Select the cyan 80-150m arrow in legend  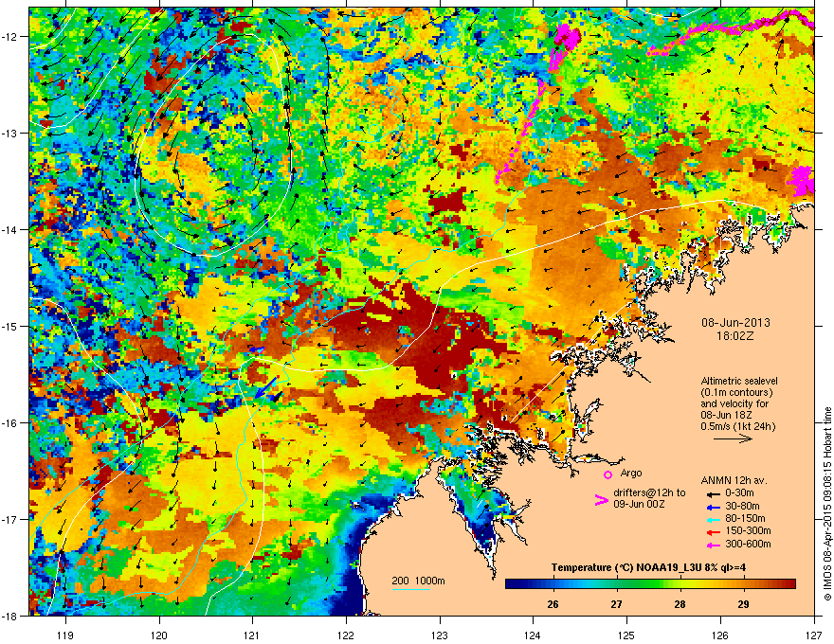[x=712, y=519]
